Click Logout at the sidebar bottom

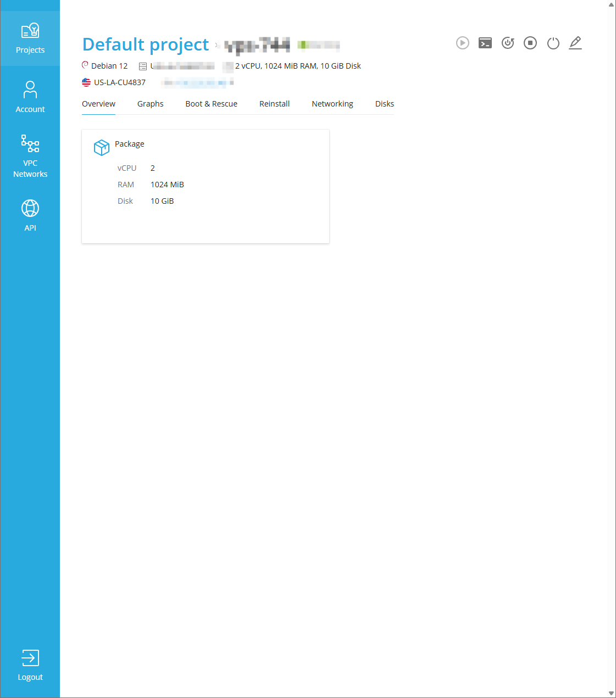click(30, 665)
